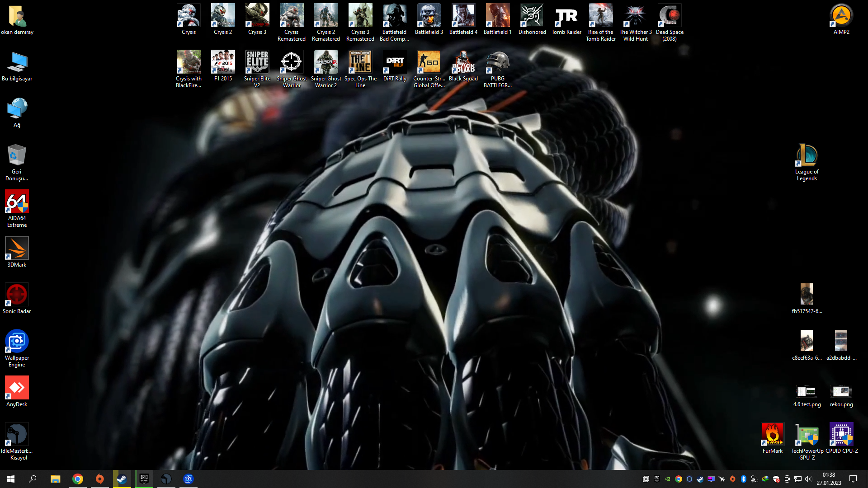
Task: Select the AIDA64 Extreme icon
Action: (x=17, y=202)
